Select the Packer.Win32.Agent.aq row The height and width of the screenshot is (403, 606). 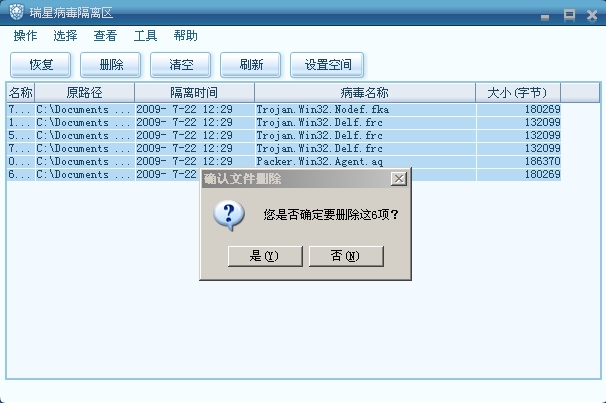tap(284, 161)
